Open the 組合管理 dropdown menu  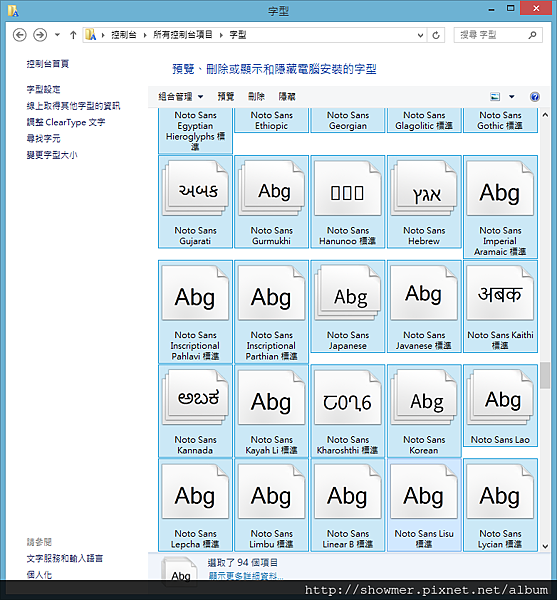pos(181,96)
